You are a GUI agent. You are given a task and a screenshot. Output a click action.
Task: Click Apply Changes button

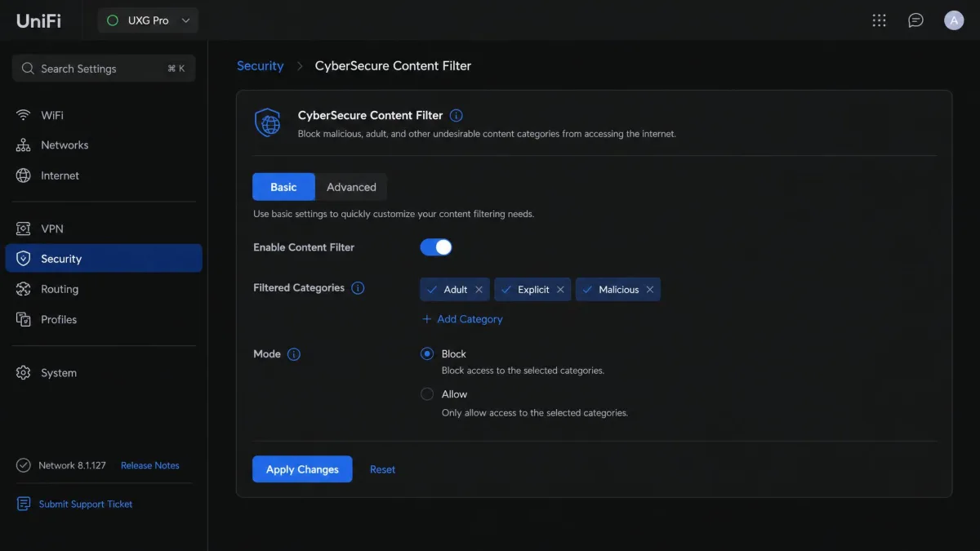(x=302, y=469)
